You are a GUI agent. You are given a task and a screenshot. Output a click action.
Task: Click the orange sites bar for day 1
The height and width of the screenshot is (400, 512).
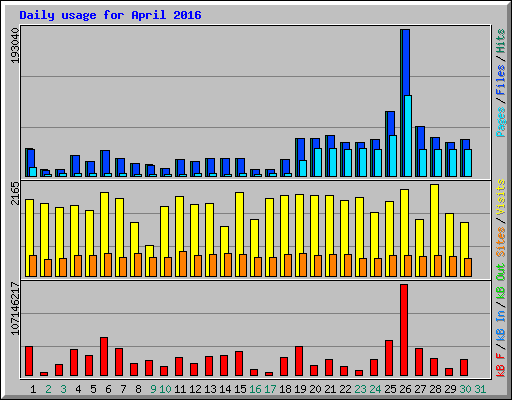[x=33, y=266]
